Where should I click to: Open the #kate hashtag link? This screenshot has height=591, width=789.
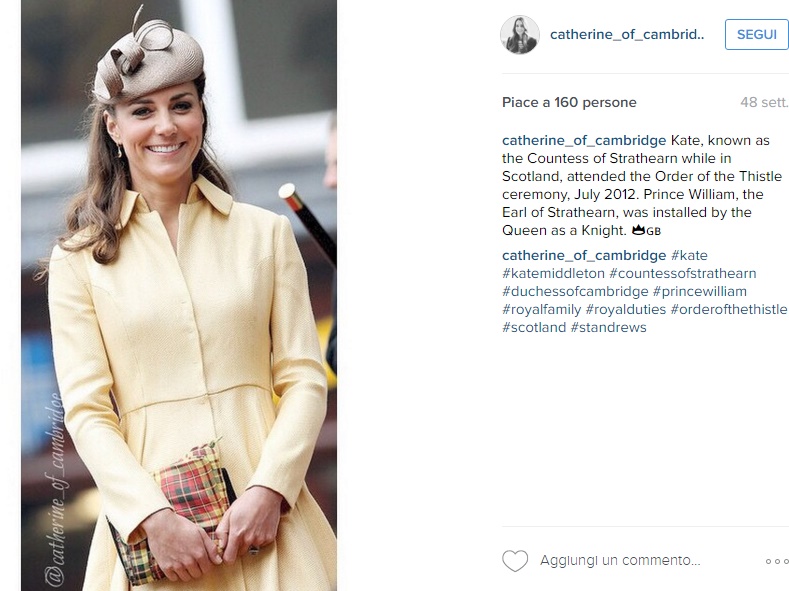click(689, 255)
